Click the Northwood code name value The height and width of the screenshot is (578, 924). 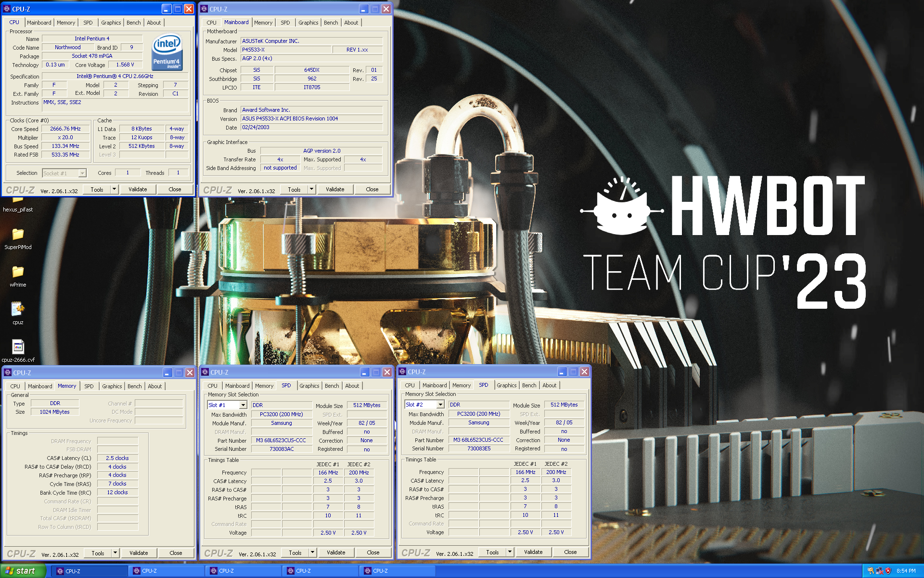click(x=67, y=47)
